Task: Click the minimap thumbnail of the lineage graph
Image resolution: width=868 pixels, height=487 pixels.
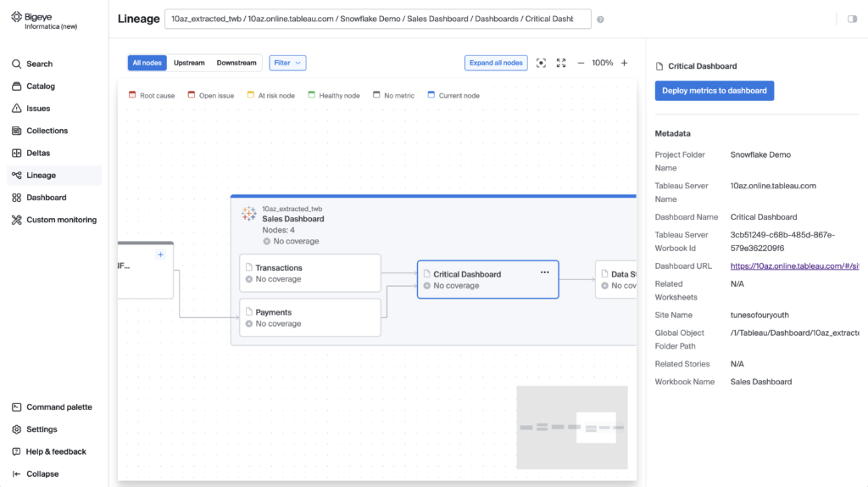Action: coord(572,428)
